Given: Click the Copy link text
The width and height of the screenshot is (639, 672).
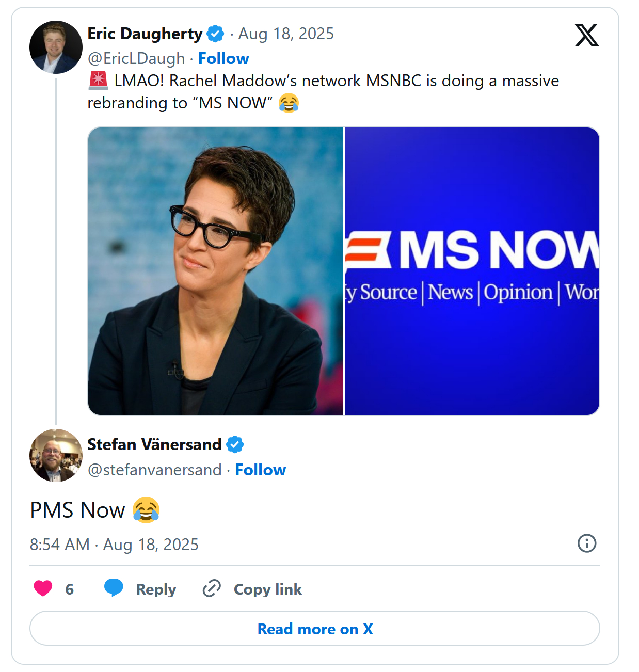Looking at the screenshot, I should point(267,589).
